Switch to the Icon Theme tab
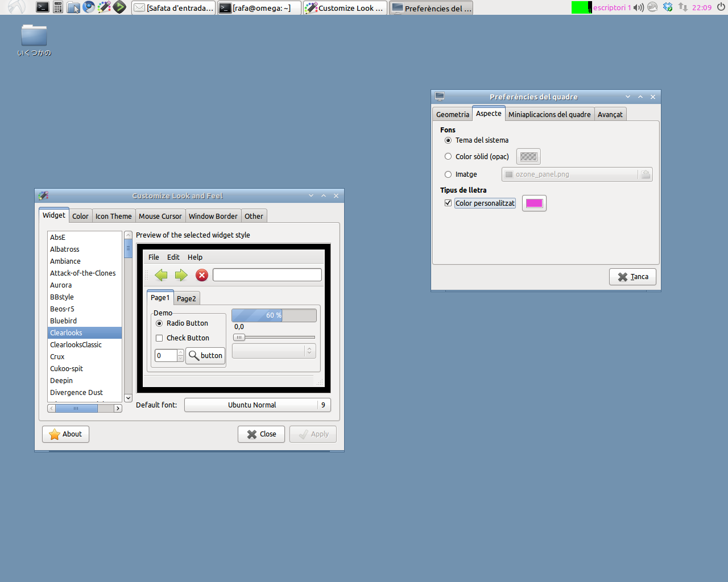728x582 pixels. tap(113, 216)
